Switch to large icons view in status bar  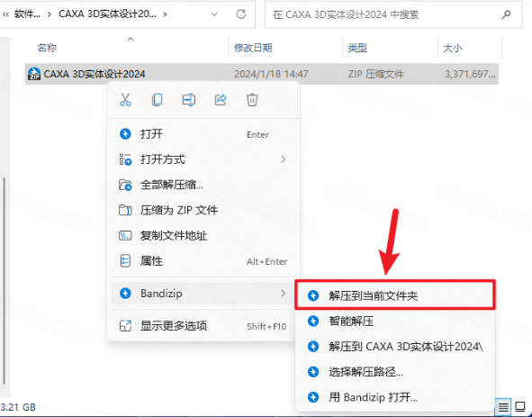coord(520,406)
